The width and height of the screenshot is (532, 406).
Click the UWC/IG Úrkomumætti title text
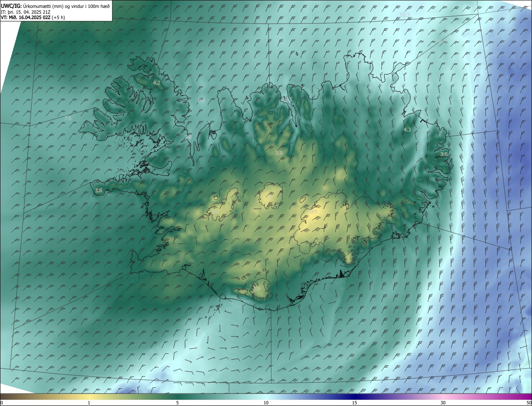(55, 6)
